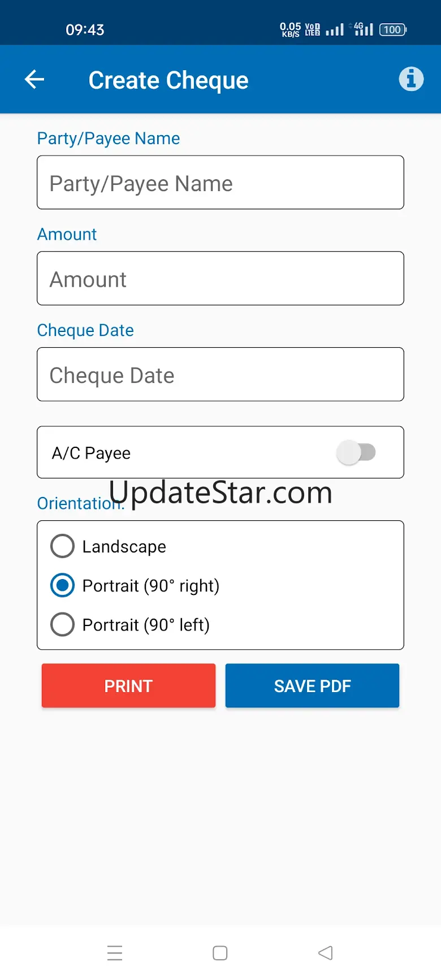Tap the battery indicator in status bar
Screen dimensions: 441x980
[393, 29]
